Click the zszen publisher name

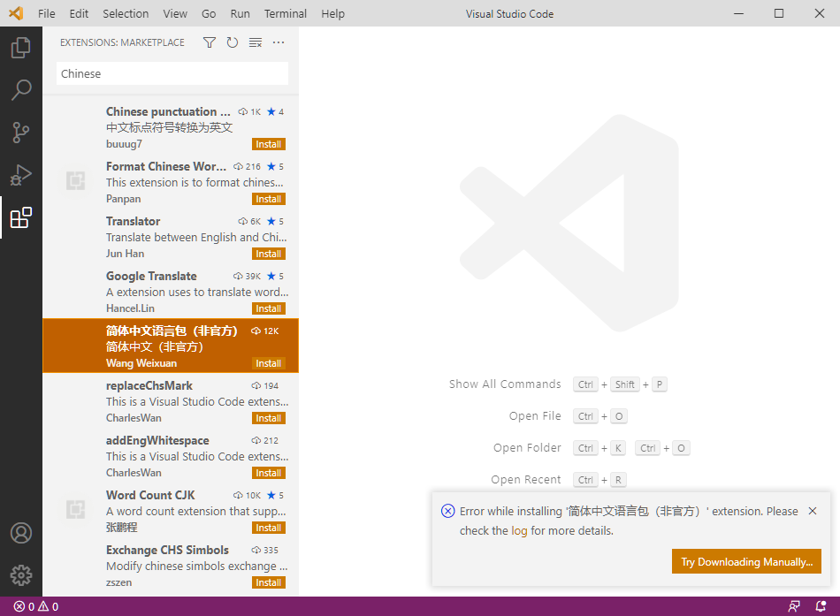pyautogui.click(x=119, y=582)
